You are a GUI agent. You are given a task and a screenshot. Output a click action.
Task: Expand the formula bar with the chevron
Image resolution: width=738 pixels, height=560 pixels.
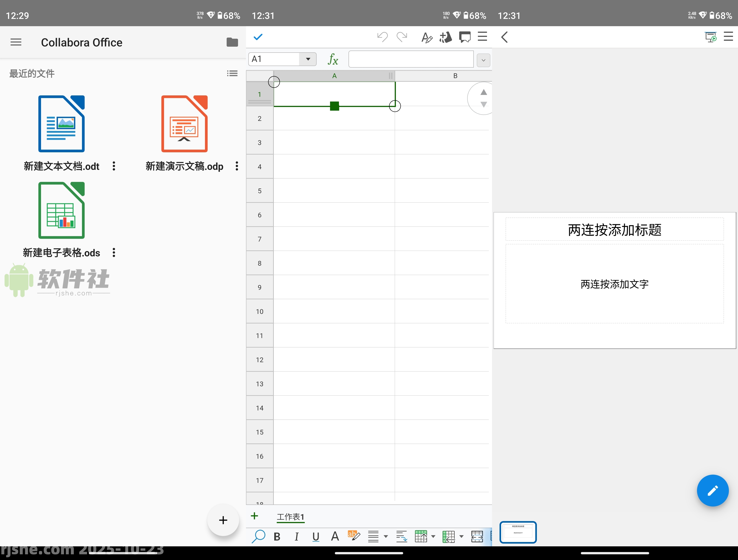click(483, 60)
